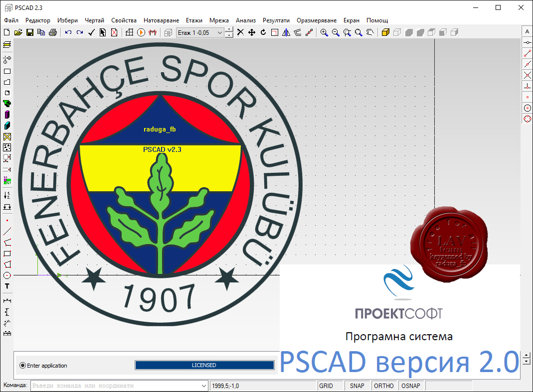Select the green beam element tool
Viewport: 533px width, 392px height.
(7, 104)
